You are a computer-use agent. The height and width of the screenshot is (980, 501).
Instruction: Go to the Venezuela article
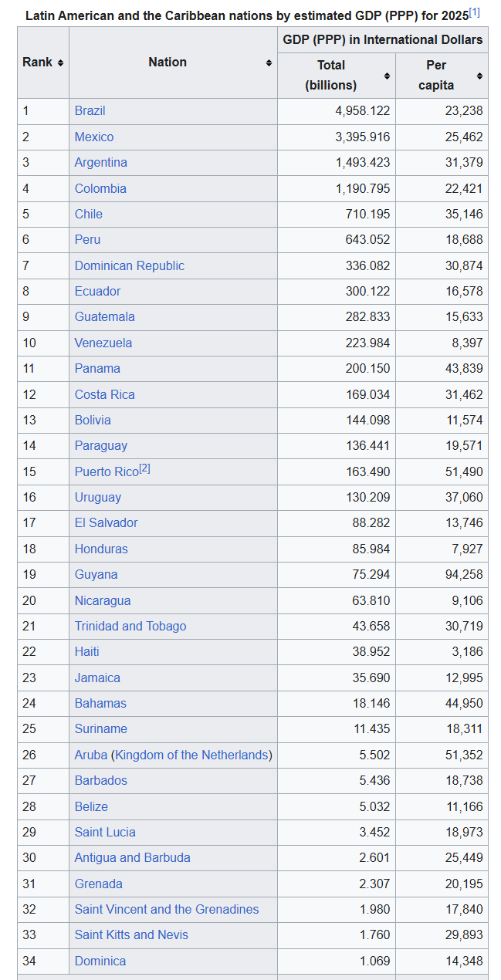point(103,343)
